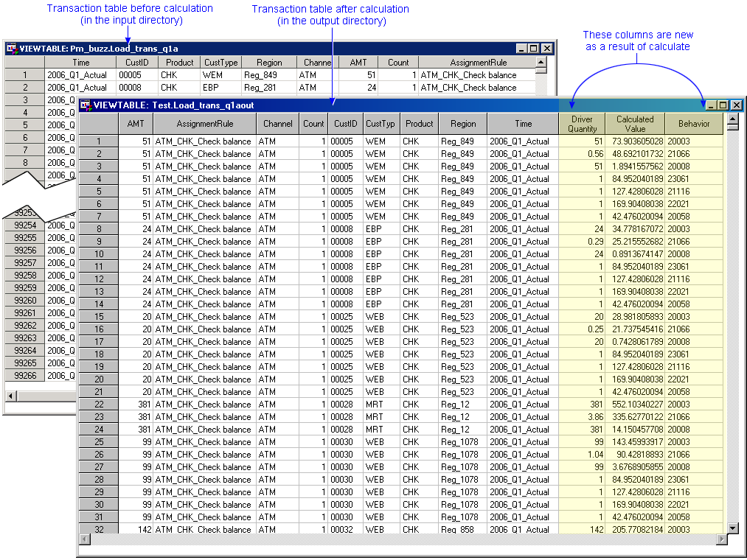The image size is (747, 560).
Task: Click the Test.Load_trans_q1aout window system icon
Action: pos(86,105)
